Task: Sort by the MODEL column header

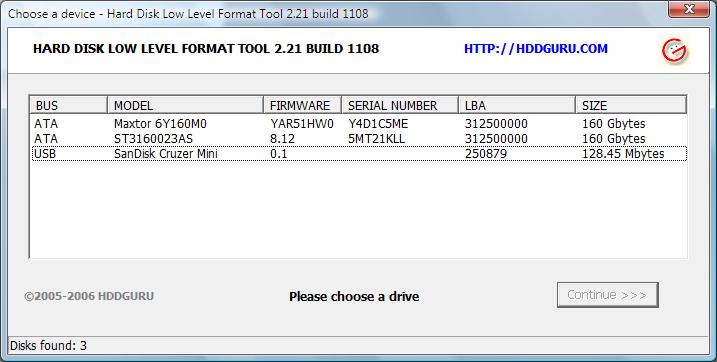Action: 185,105
